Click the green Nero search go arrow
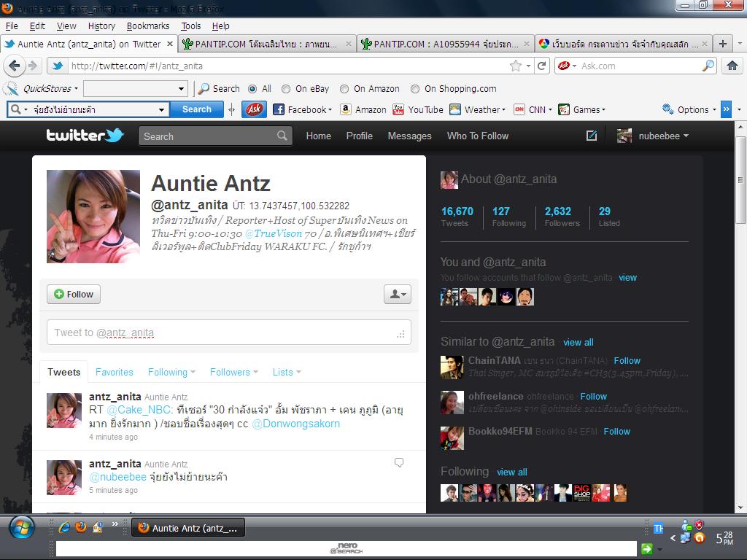Viewport: 747px width, 560px height. 646,549
